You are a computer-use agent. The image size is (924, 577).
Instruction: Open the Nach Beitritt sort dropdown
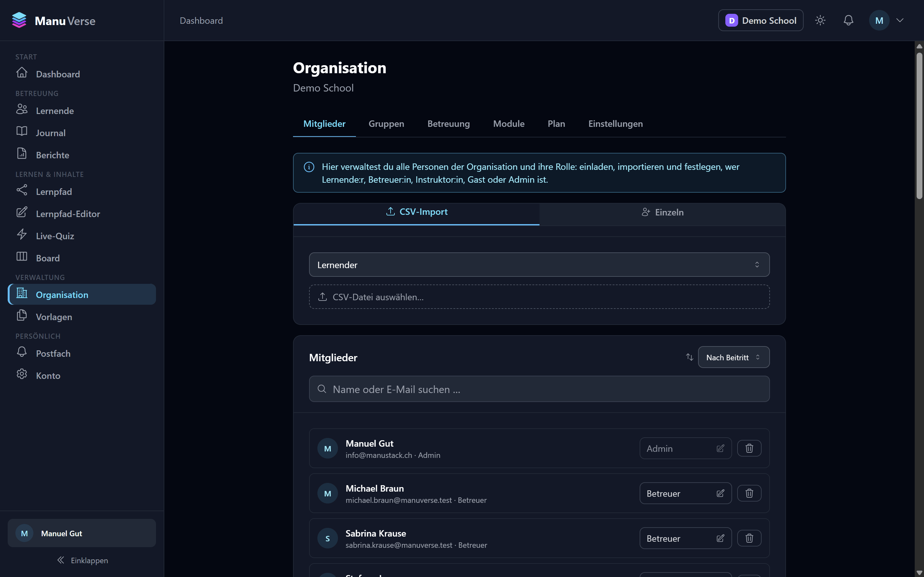733,357
